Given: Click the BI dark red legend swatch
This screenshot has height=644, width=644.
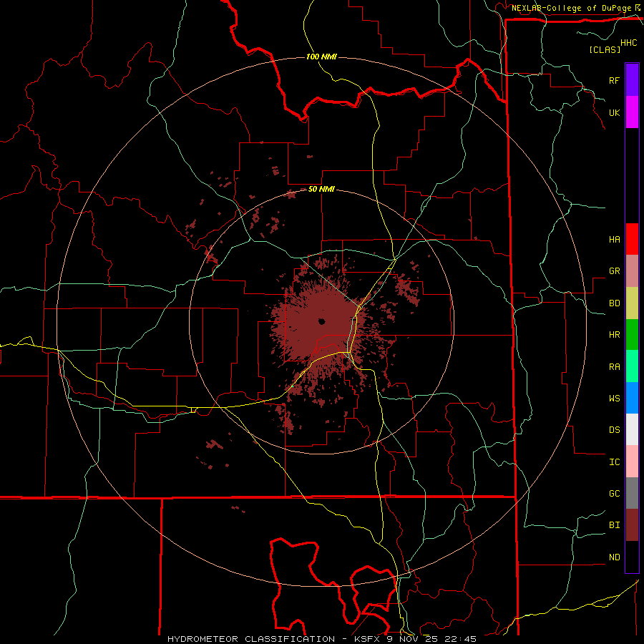Looking at the screenshot, I should click(632, 525).
